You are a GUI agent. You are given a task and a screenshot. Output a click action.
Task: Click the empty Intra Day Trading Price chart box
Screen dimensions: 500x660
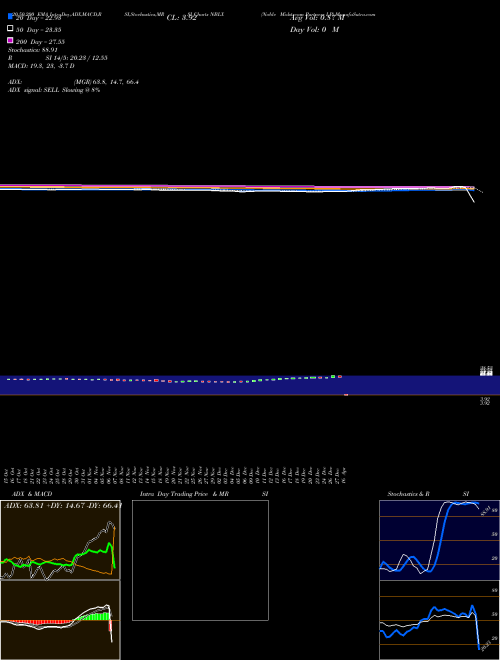[200, 560]
